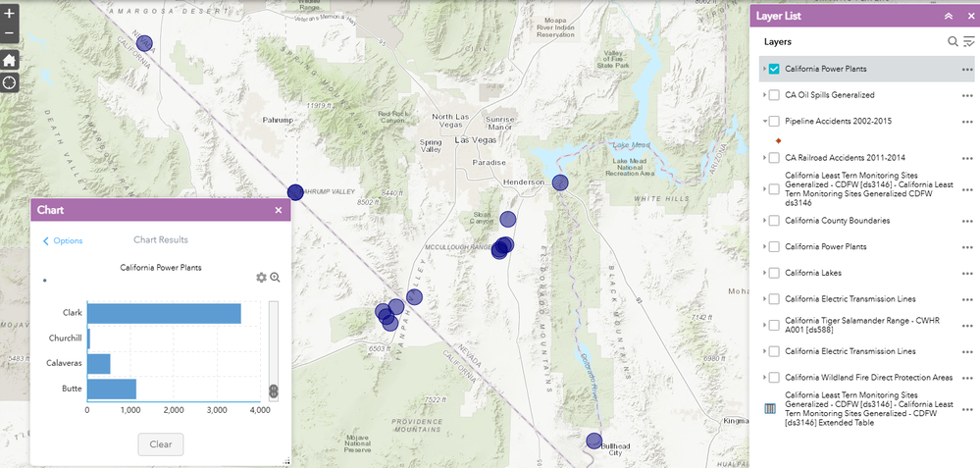Search layers using magnifier icon
The height and width of the screenshot is (468, 980).
point(953,42)
